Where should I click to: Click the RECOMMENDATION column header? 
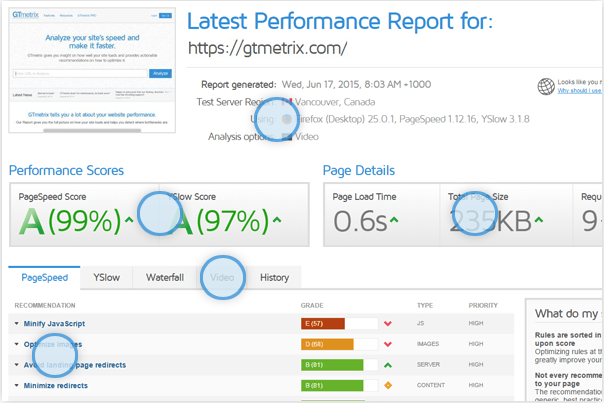[45, 306]
